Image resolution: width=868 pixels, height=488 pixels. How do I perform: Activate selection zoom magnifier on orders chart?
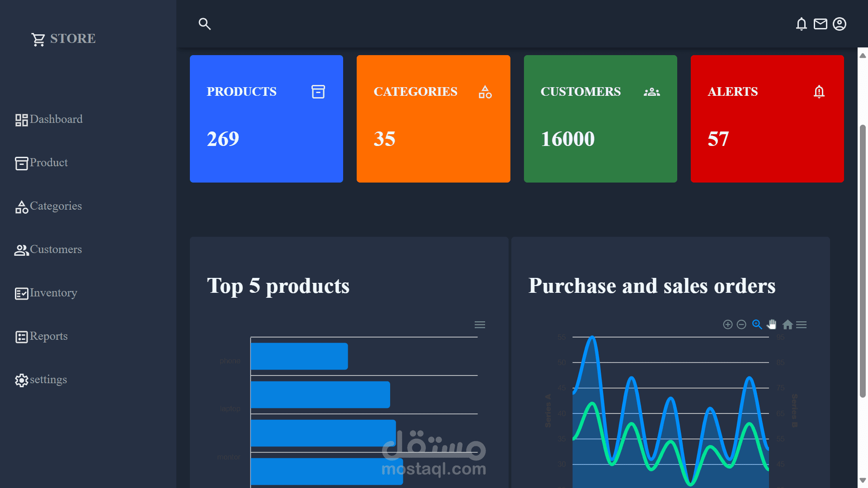point(757,325)
